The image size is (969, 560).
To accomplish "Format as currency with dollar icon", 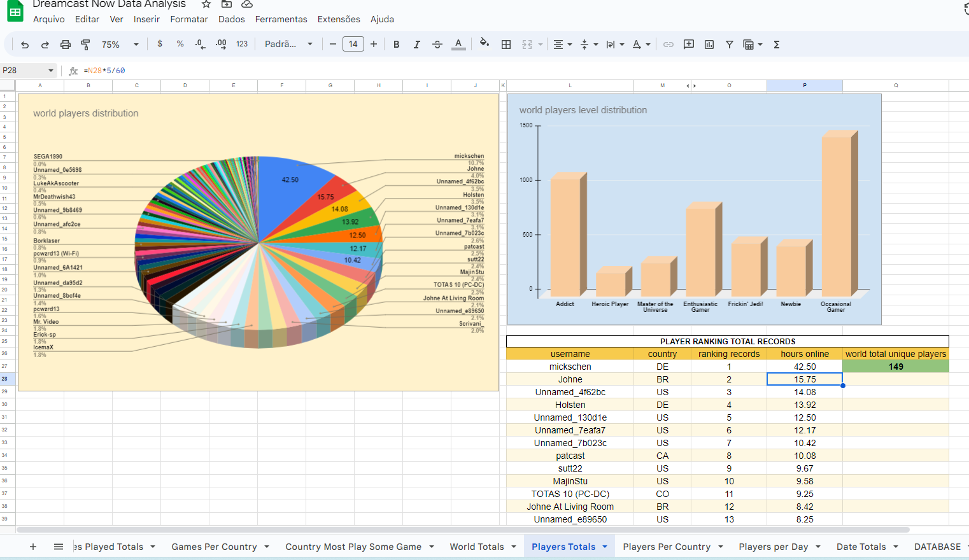I will pyautogui.click(x=160, y=44).
